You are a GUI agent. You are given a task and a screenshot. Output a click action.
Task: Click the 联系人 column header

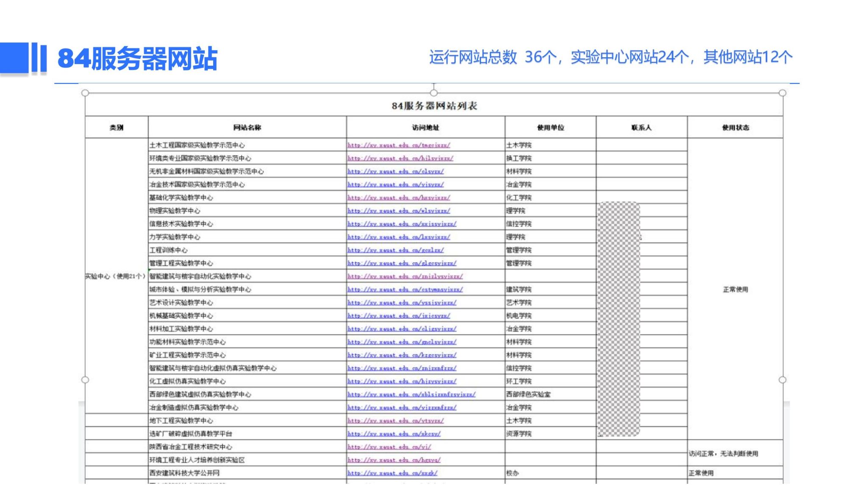641,127
